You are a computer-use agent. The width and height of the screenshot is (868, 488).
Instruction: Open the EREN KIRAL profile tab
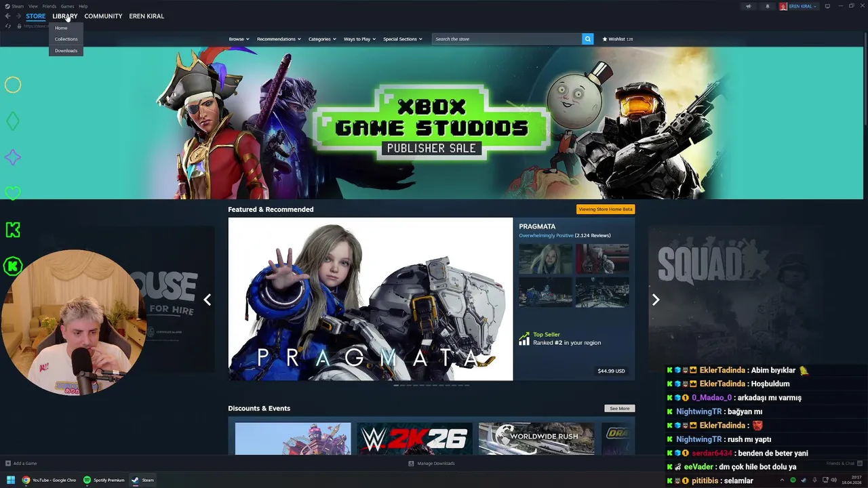point(146,16)
